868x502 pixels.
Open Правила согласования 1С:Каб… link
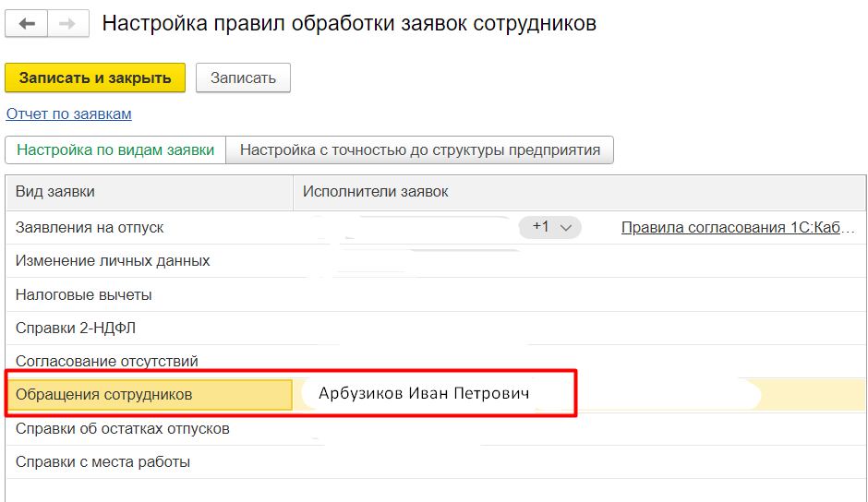pyautogui.click(x=738, y=228)
